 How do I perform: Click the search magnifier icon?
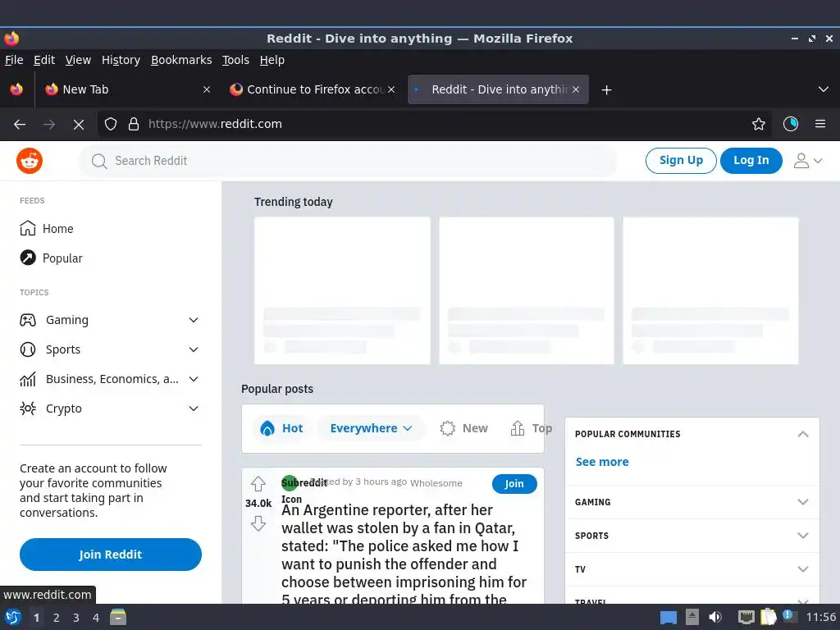[99, 162]
